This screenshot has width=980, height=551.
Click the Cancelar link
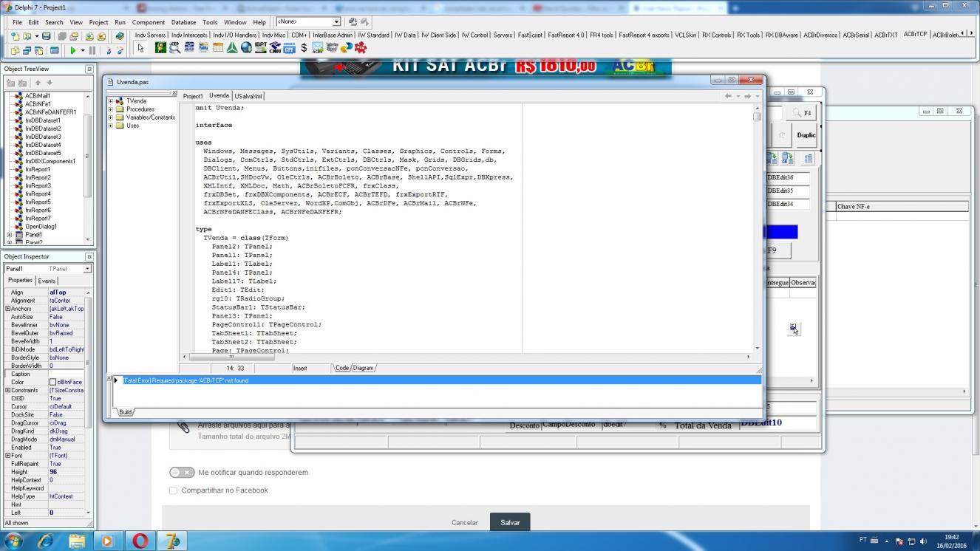click(465, 522)
